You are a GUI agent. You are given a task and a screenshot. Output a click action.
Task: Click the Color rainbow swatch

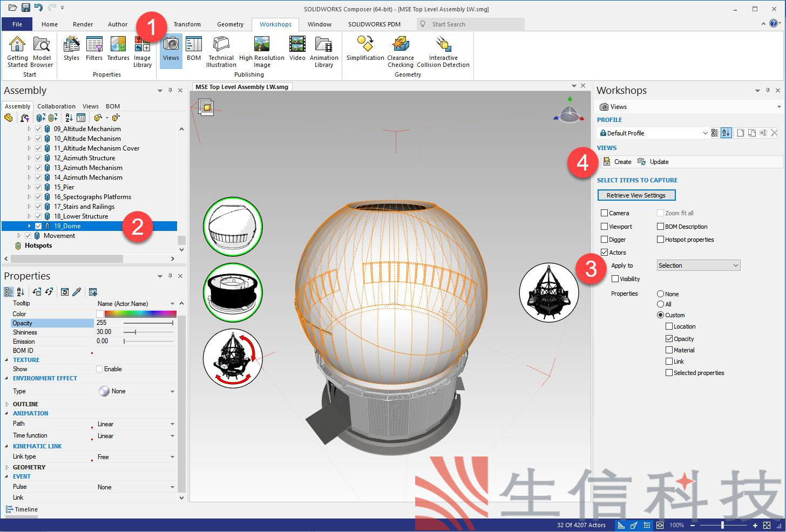(140, 313)
